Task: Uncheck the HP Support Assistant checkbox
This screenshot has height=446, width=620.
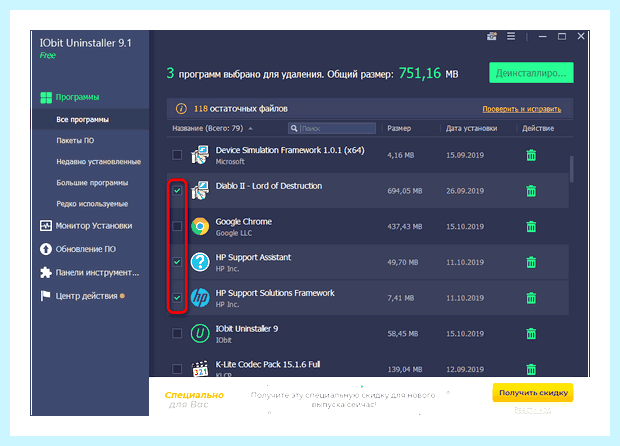Action: (177, 262)
